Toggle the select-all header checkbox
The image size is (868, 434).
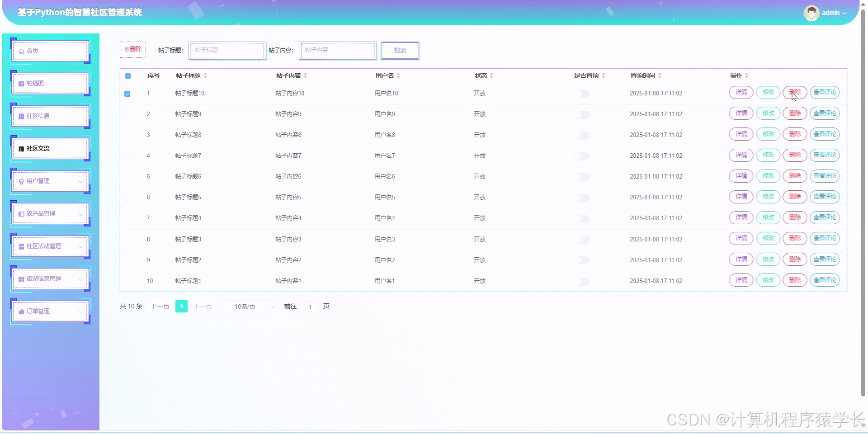point(128,76)
